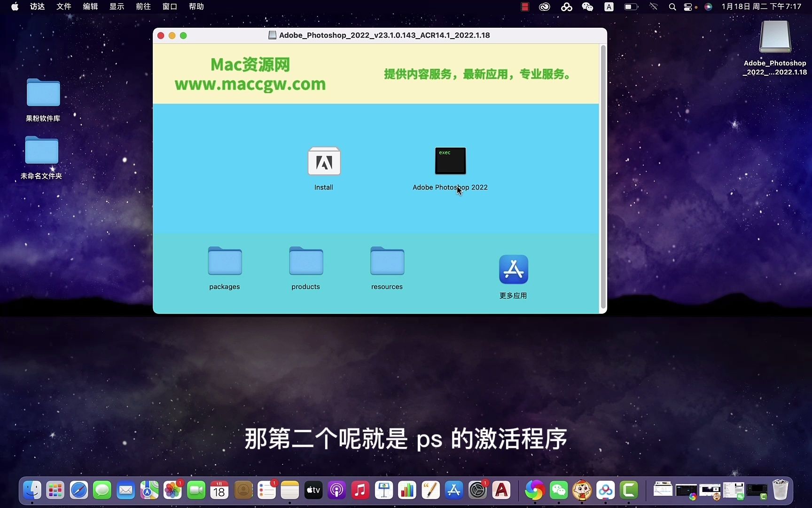Click the red recording status icon in menu bar
The image size is (812, 508).
click(525, 7)
